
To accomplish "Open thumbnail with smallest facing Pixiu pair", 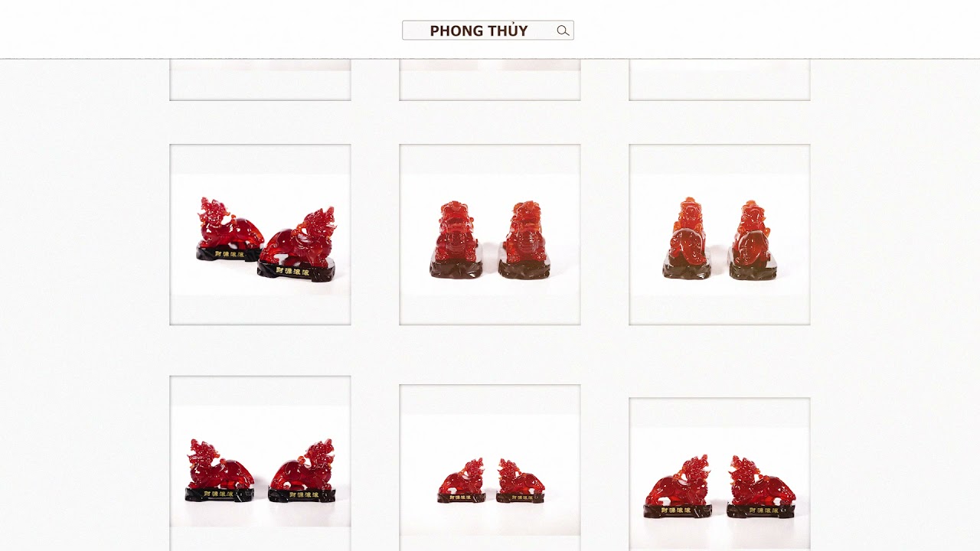I will [490, 468].
